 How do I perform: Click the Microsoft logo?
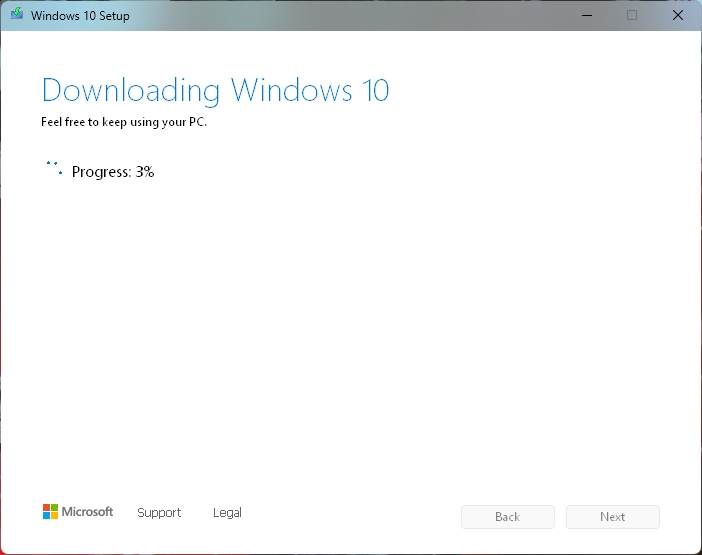click(78, 512)
